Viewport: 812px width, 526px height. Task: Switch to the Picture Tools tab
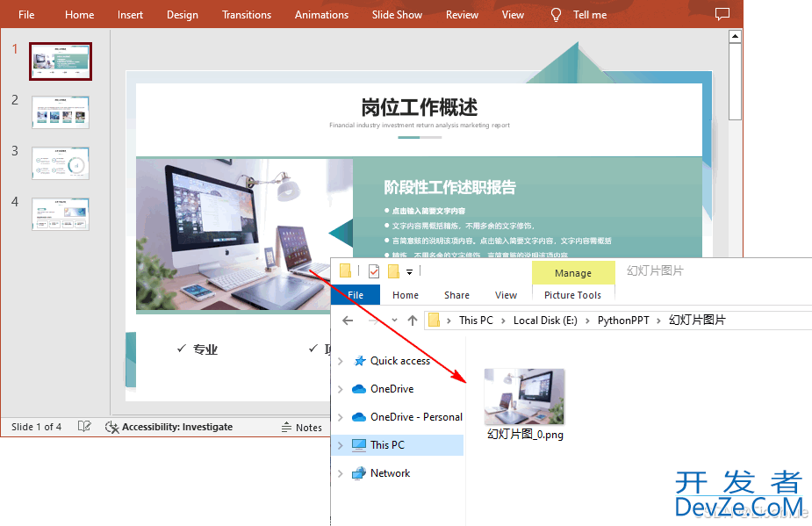[x=572, y=295]
